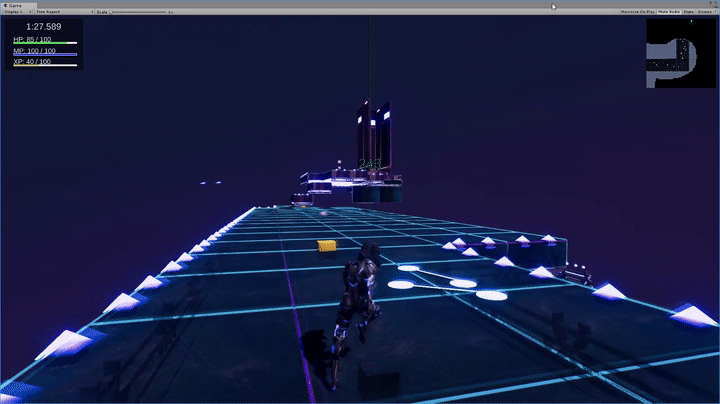Expand the Free Aspect dropdown
Image resolution: width=720 pixels, height=404 pixels.
coord(60,11)
